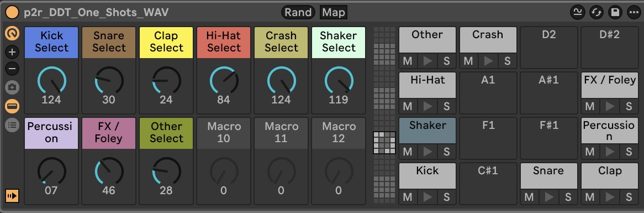Click the Percussion macro knob
The width and height of the screenshot is (644, 213).
pos(52,171)
